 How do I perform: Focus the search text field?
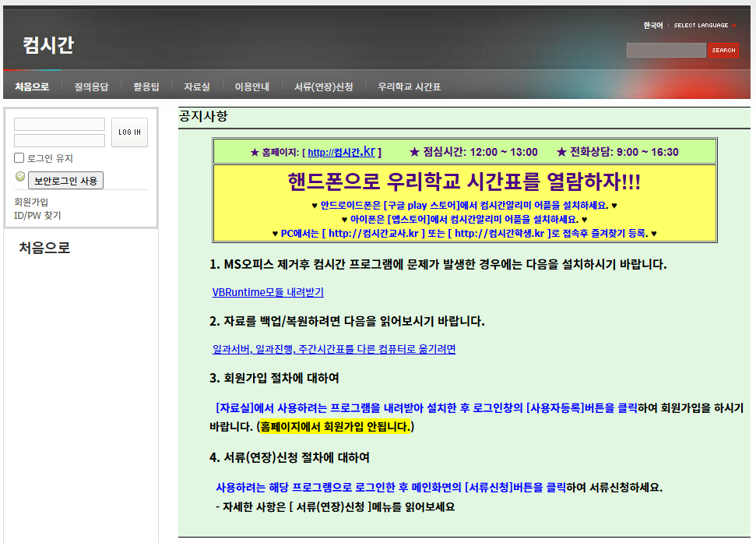pos(666,51)
